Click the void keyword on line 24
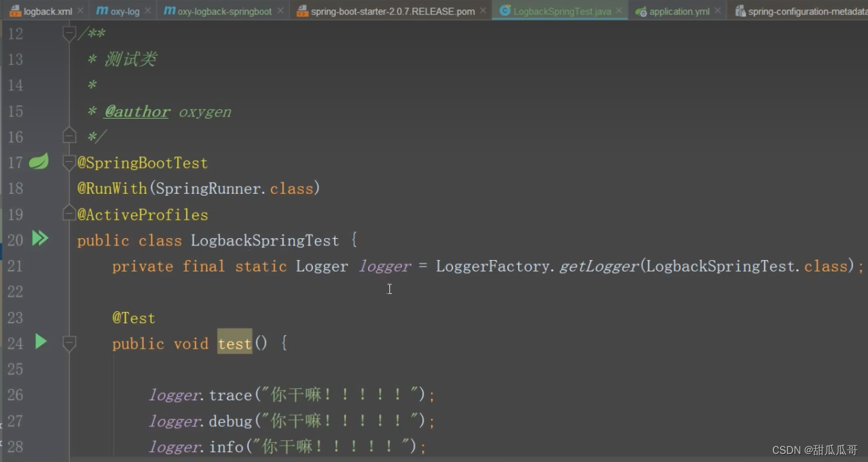This screenshot has width=868, height=462. [x=191, y=343]
